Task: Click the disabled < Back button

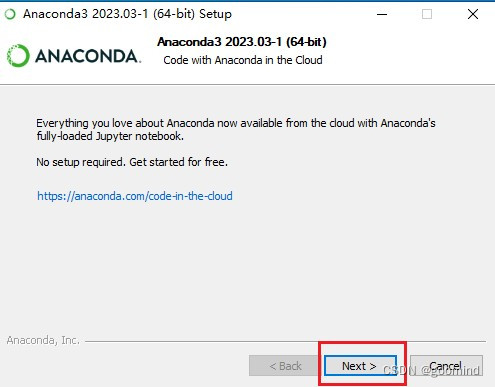Action: click(285, 366)
